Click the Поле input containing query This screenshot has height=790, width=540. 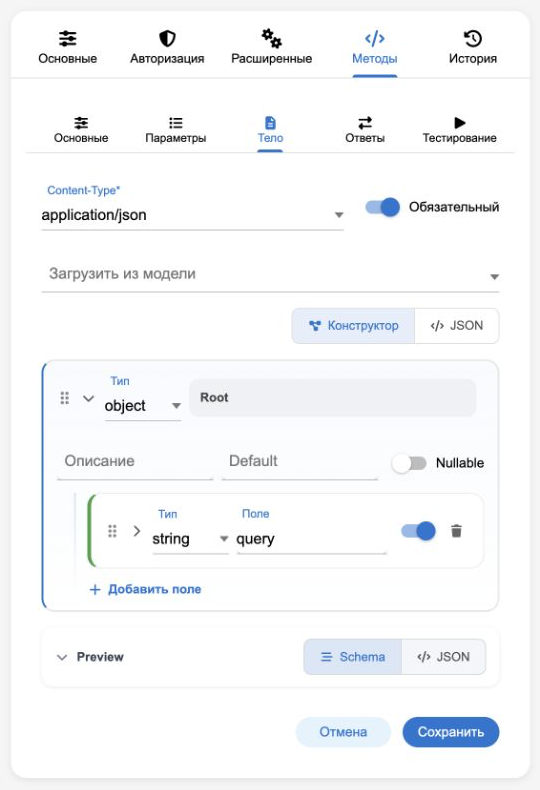pos(311,539)
